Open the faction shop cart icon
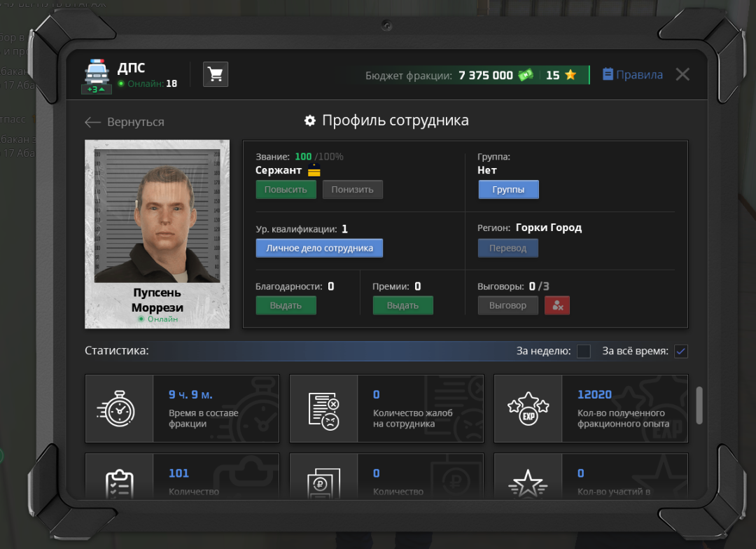This screenshot has height=549, width=756. click(x=216, y=75)
